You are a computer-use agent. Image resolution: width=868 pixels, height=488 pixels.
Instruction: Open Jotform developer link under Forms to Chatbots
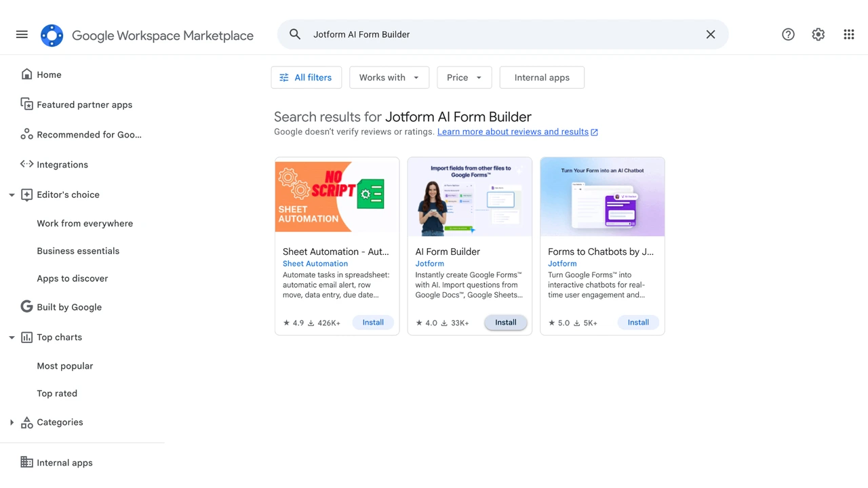tap(562, 264)
